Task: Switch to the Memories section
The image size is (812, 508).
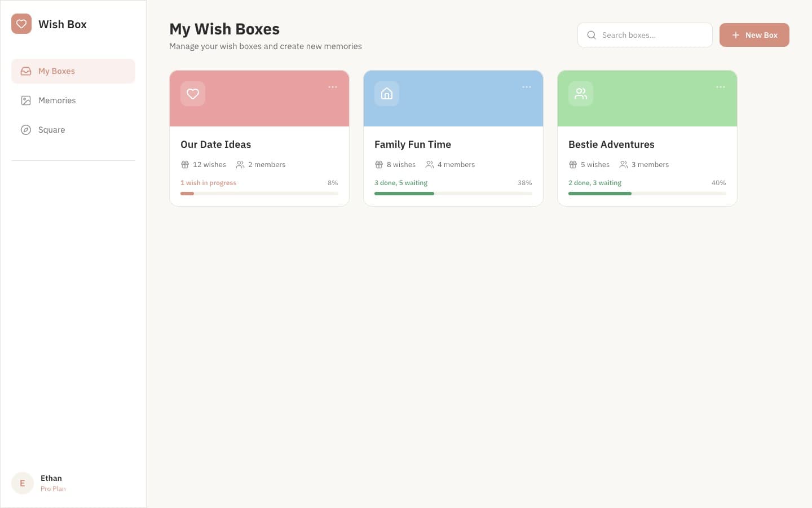Action: coord(57,100)
